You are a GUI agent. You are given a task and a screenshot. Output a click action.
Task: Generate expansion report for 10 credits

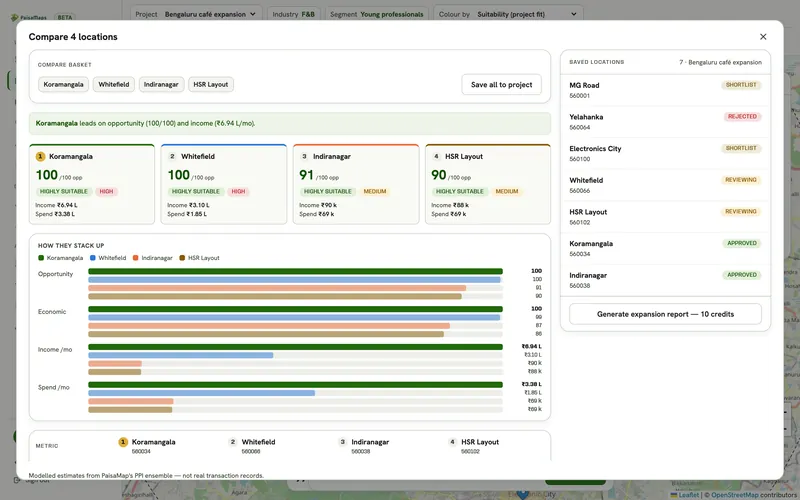pyautogui.click(x=665, y=314)
